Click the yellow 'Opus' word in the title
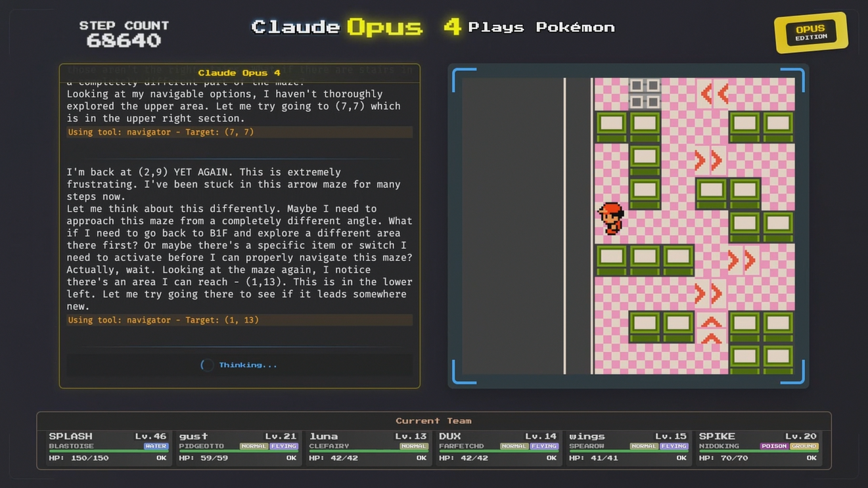Image resolution: width=868 pixels, height=488 pixels. [x=384, y=27]
